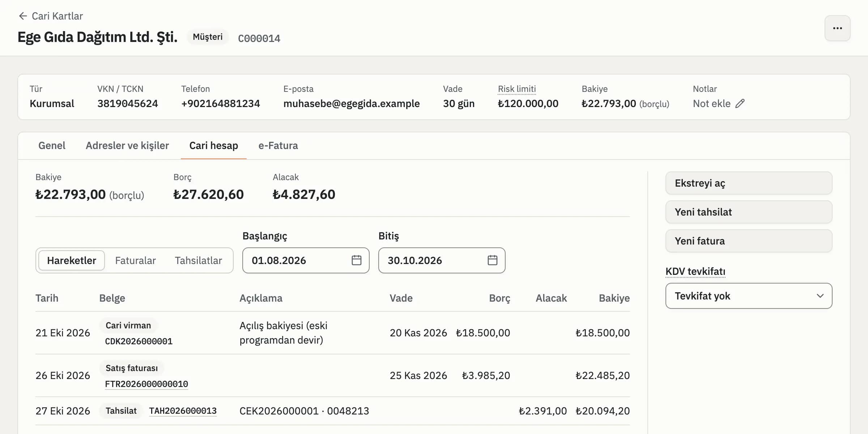The image size is (868, 434).
Task: Open the Genel tab
Action: point(52,146)
